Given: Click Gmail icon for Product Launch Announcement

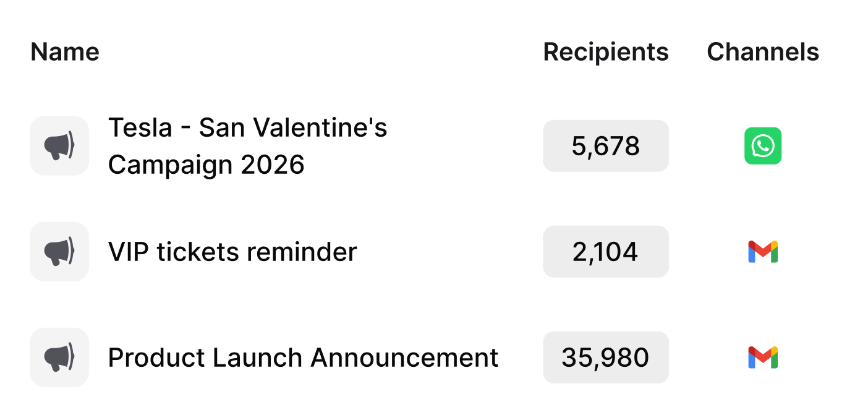Looking at the screenshot, I should pos(762,358).
